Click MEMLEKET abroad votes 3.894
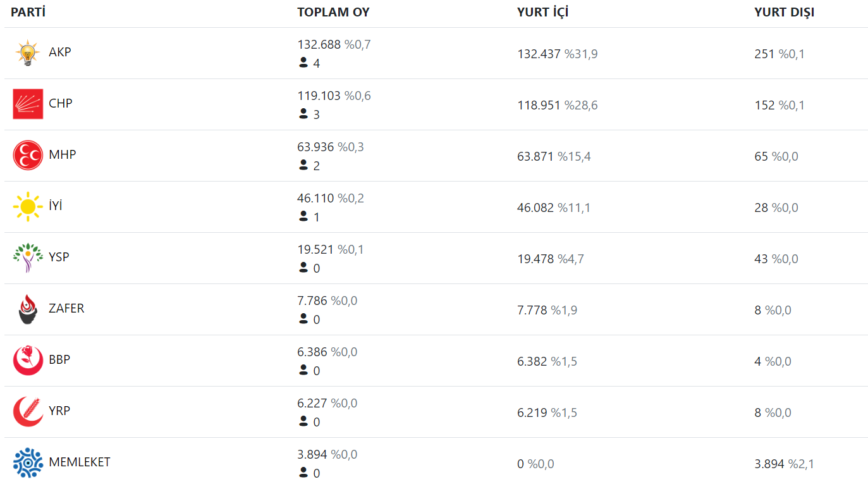 (x=769, y=464)
